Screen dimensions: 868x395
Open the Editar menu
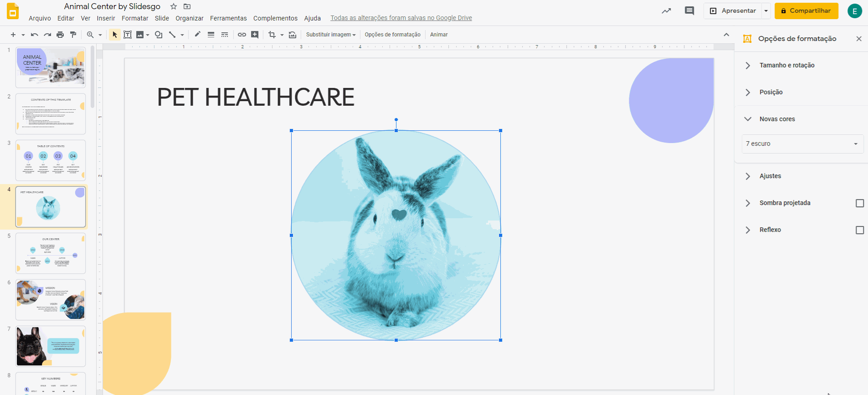(66, 18)
